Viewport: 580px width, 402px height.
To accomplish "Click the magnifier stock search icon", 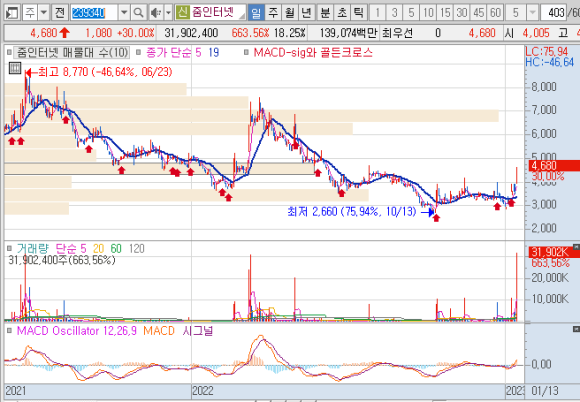I will pyautogui.click(x=138, y=13).
